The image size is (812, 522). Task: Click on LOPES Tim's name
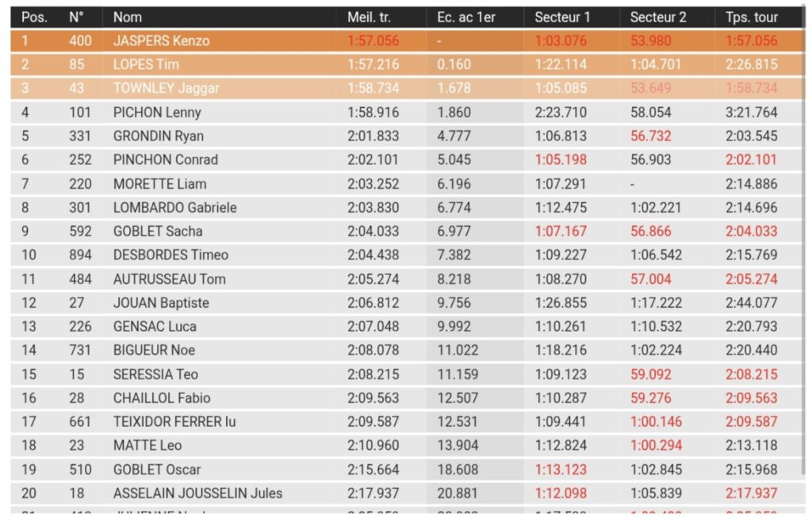(146, 64)
